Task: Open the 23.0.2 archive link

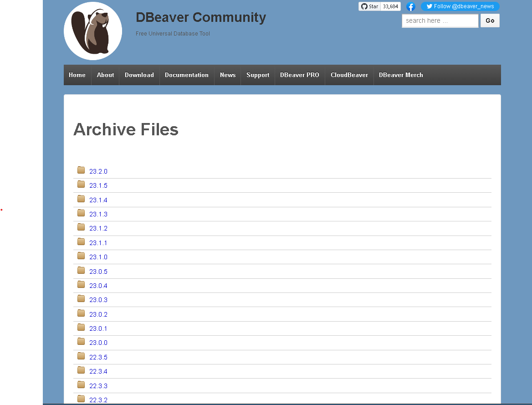Action: 98,314
